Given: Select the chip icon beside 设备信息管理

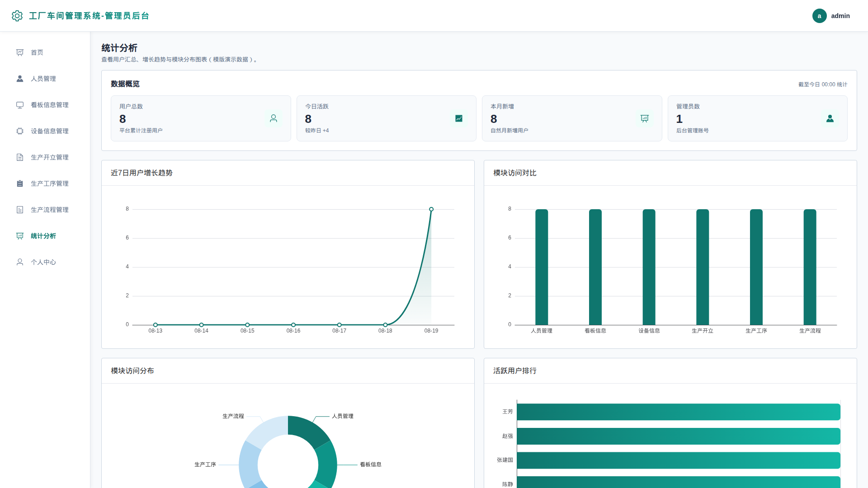Looking at the screenshot, I should (20, 131).
